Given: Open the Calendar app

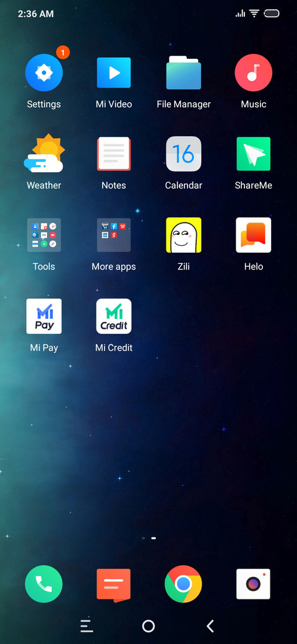Looking at the screenshot, I should point(183,154).
